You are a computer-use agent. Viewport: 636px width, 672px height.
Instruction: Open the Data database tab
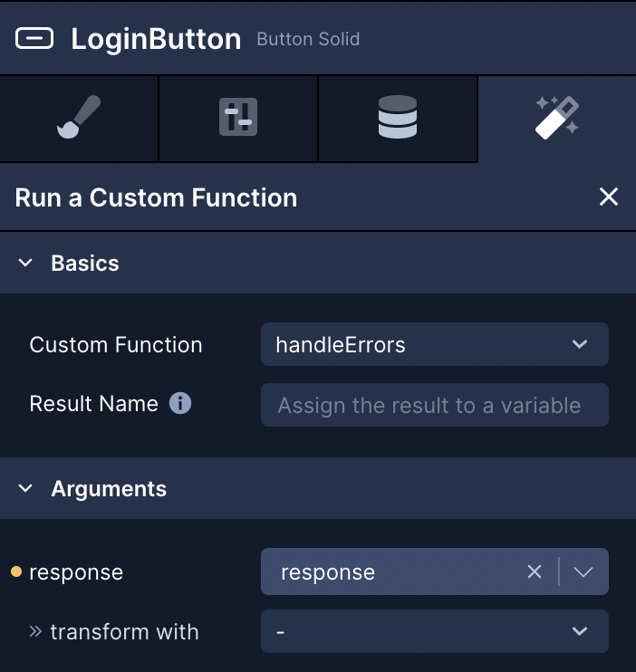pos(398,118)
